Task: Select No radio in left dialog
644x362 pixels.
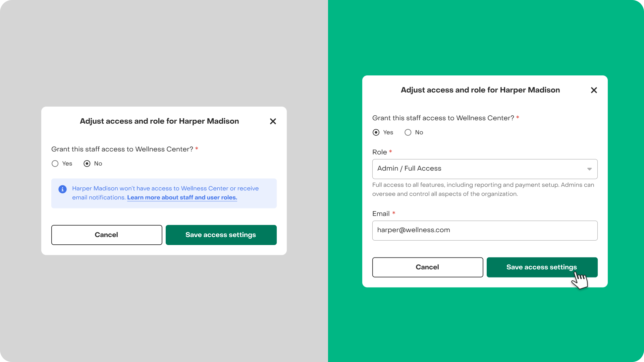Action: [x=87, y=164]
